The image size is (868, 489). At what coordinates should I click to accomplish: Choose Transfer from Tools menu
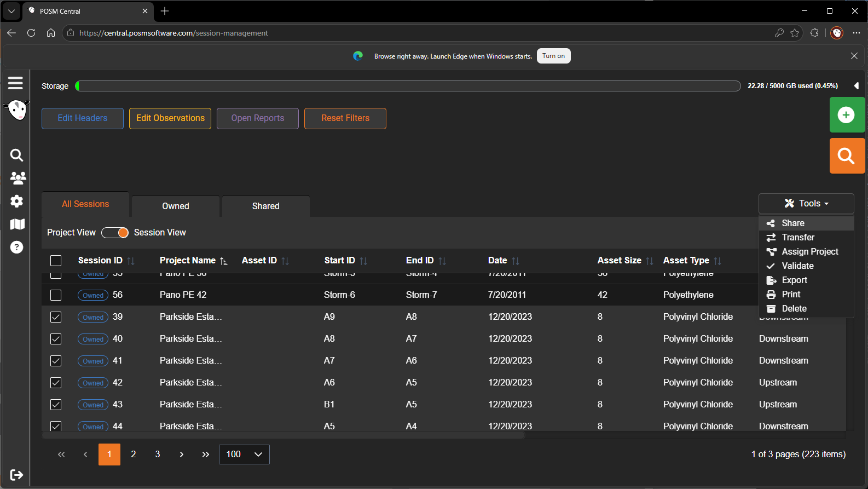pyautogui.click(x=806, y=237)
